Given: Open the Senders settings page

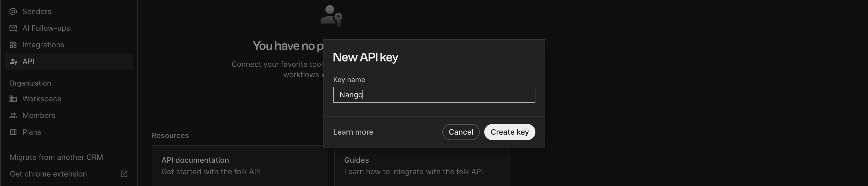Looking at the screenshot, I should pyautogui.click(x=37, y=11).
